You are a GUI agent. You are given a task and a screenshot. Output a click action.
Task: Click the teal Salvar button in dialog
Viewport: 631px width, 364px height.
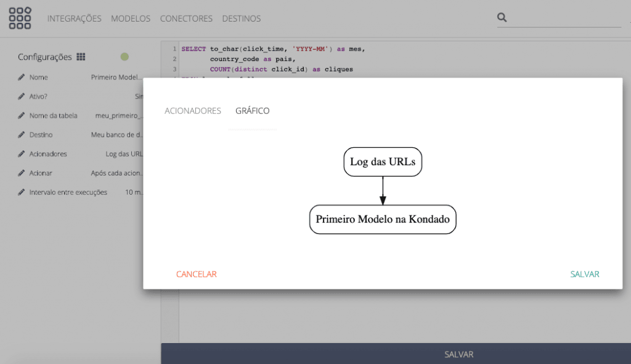pyautogui.click(x=584, y=274)
